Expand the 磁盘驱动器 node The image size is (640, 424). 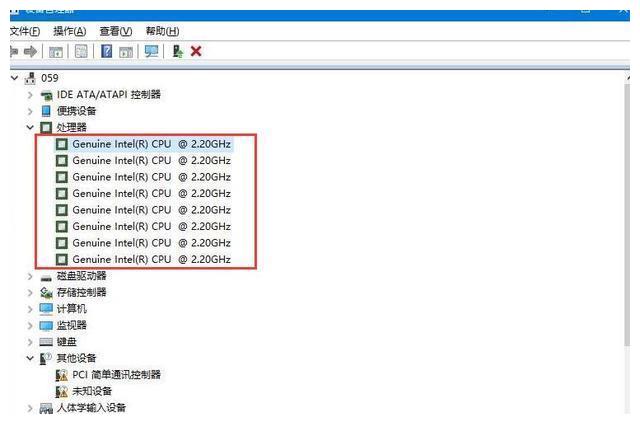pyautogui.click(x=30, y=276)
